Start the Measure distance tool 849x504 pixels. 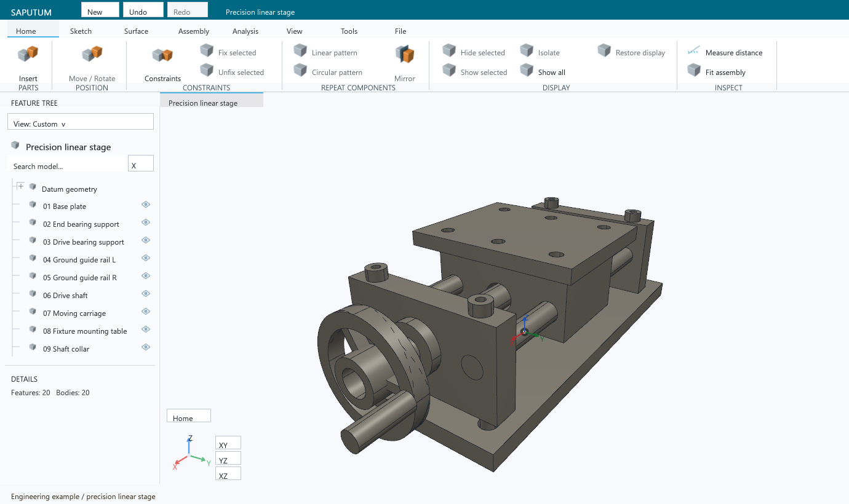click(x=725, y=52)
